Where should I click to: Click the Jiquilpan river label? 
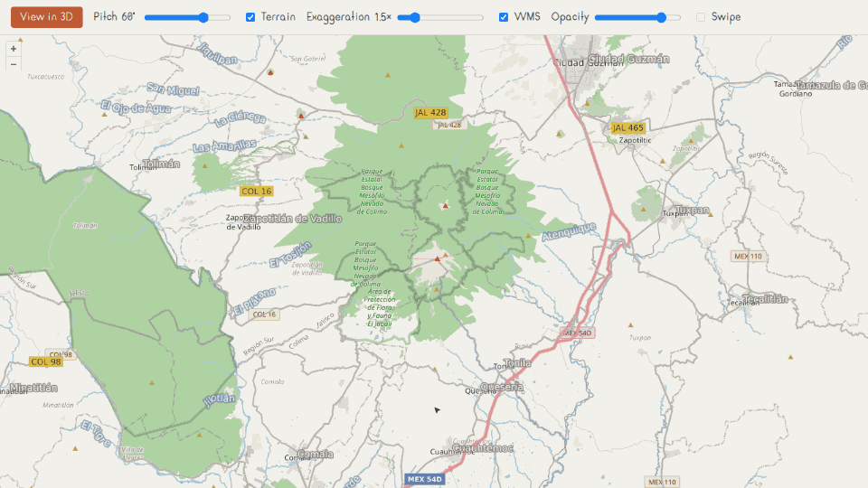[x=217, y=53]
